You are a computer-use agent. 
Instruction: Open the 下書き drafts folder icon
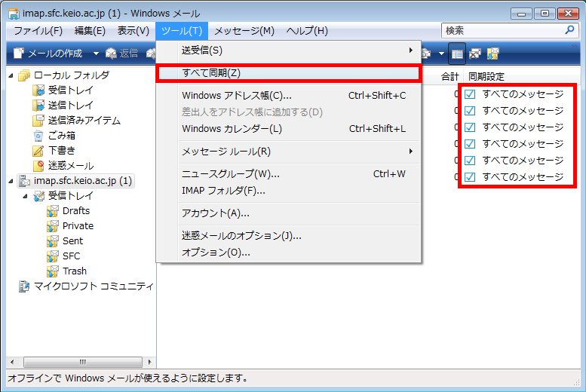(x=38, y=151)
